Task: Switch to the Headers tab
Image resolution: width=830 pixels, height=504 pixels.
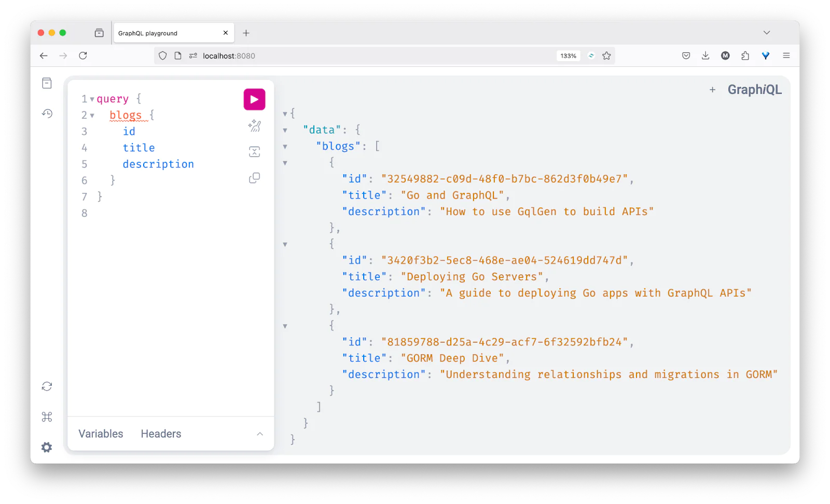Action: pos(161,433)
